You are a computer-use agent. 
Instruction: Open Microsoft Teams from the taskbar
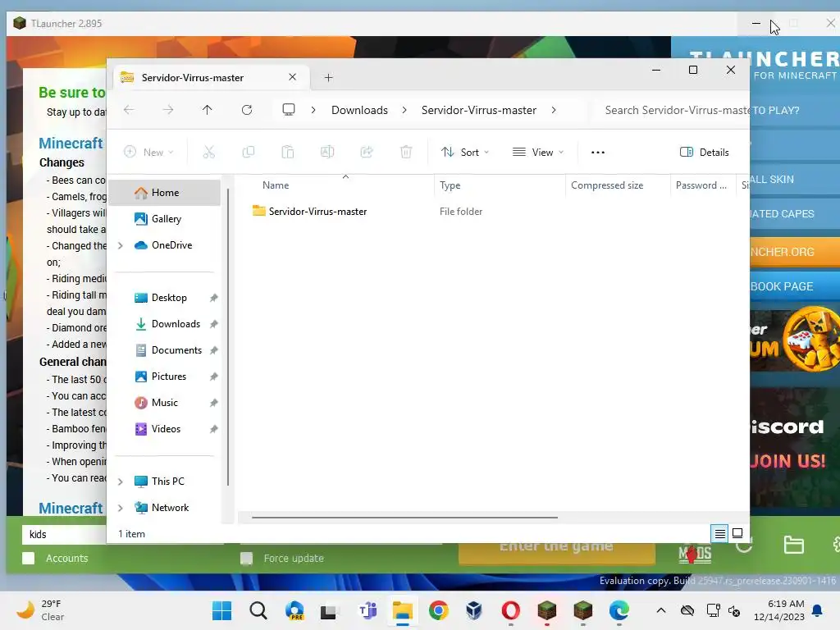pyautogui.click(x=367, y=610)
